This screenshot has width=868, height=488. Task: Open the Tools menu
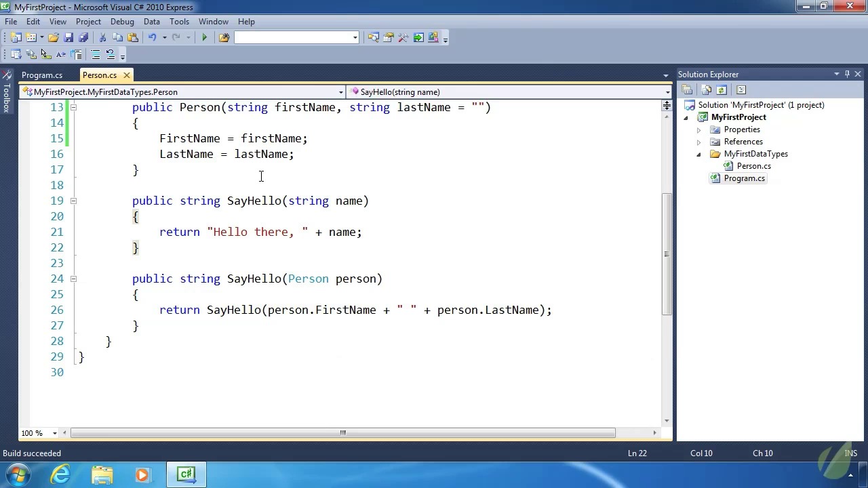click(x=179, y=22)
